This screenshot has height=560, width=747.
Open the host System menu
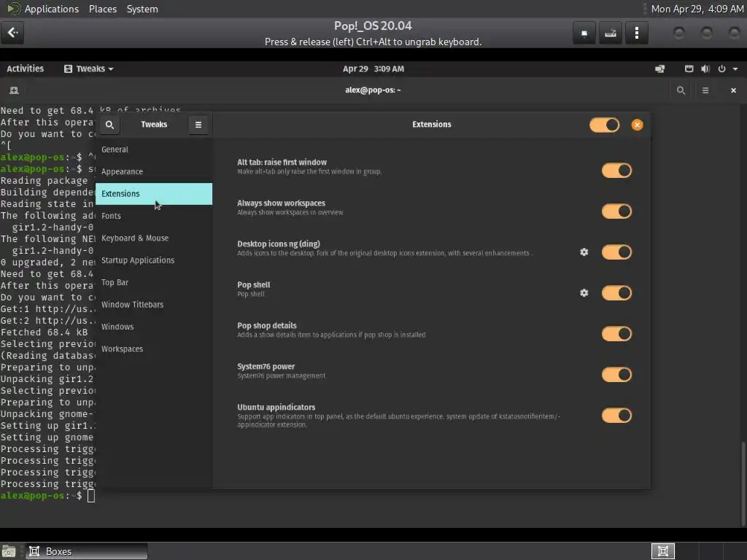point(142,9)
